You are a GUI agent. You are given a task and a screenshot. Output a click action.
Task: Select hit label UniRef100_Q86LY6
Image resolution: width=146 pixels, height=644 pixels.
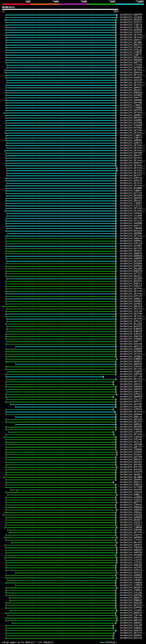click(131, 417)
